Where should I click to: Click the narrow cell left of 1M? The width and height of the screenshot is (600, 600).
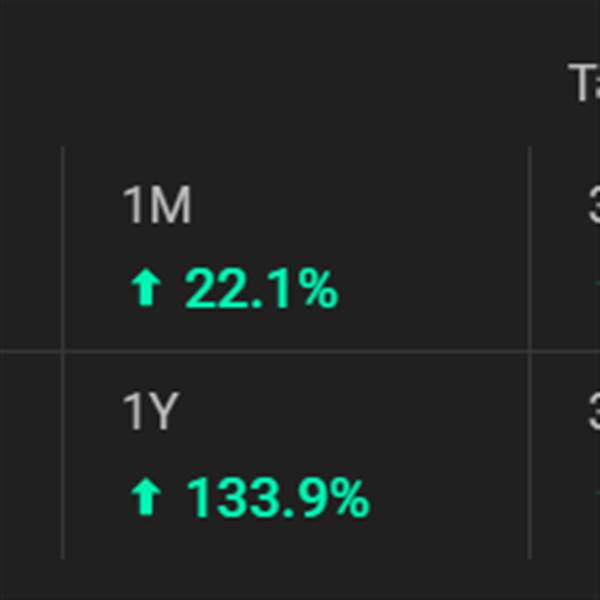[30, 250]
